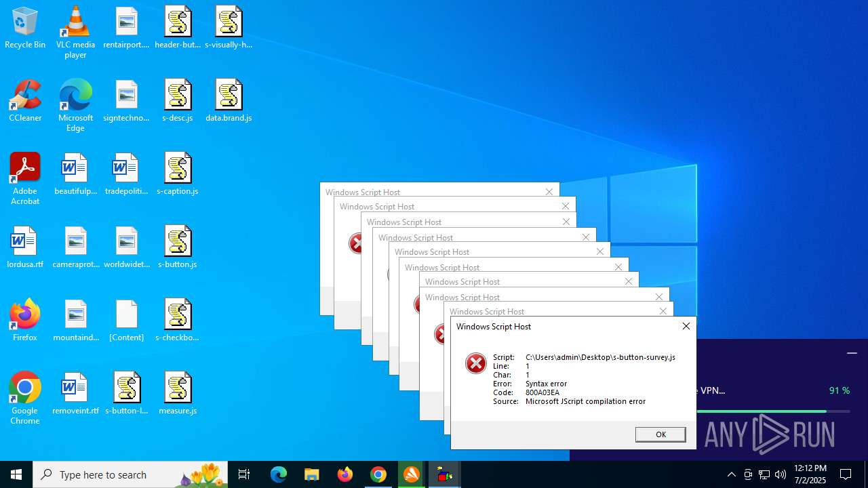The width and height of the screenshot is (868, 488).
Task: Click the script path s-button-survey.js text
Action: pos(600,357)
